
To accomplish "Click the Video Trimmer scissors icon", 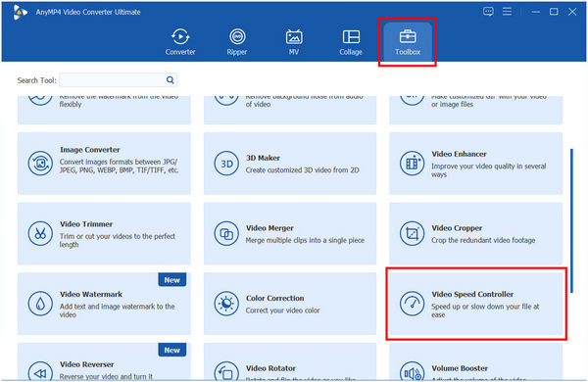I will (x=40, y=233).
